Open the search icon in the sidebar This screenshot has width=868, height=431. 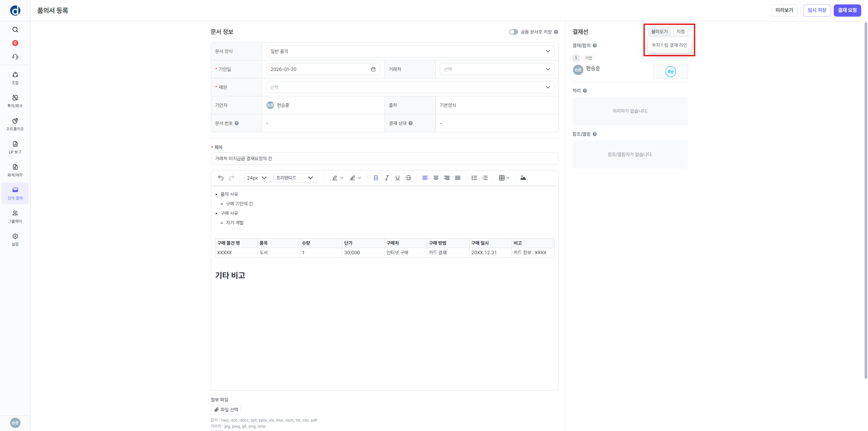tap(15, 30)
